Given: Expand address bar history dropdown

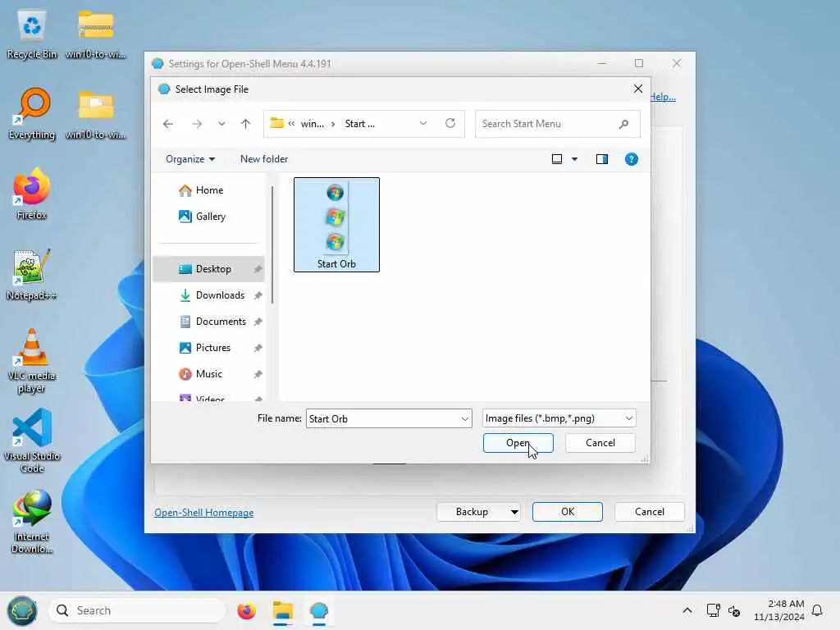Looking at the screenshot, I should pos(423,123).
